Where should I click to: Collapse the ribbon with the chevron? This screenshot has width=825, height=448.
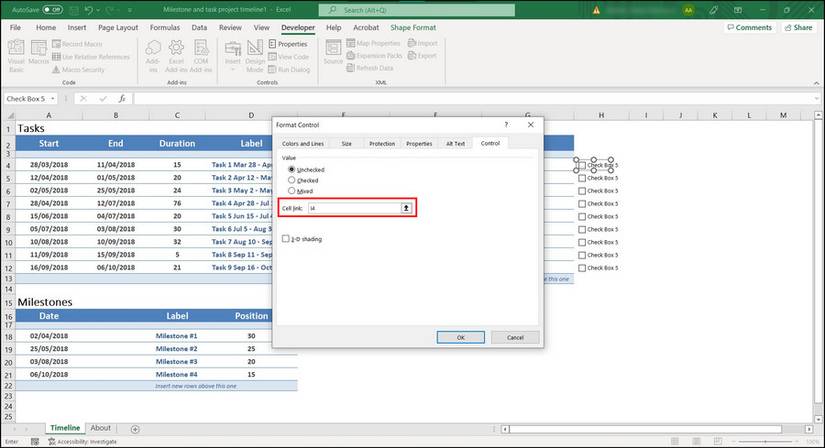pyautogui.click(x=816, y=83)
